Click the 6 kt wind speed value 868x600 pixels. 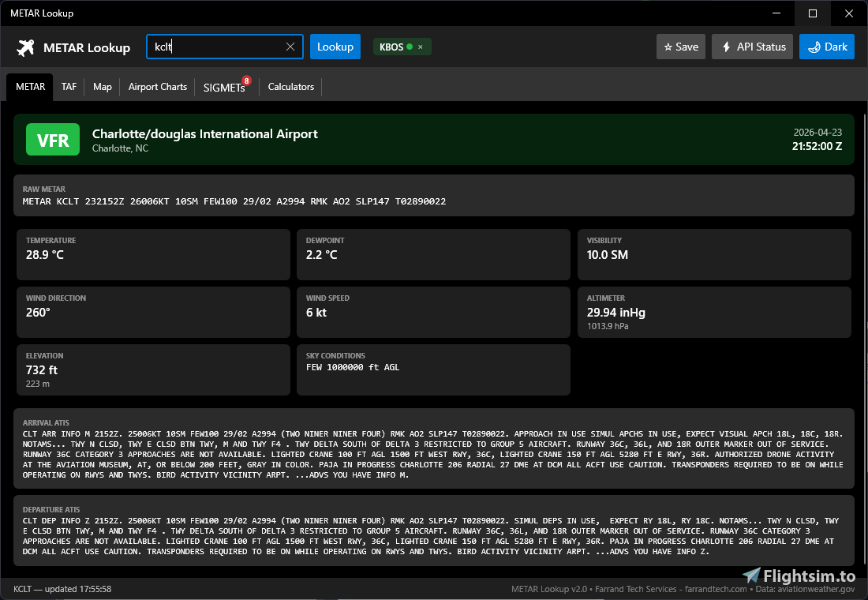tap(316, 313)
